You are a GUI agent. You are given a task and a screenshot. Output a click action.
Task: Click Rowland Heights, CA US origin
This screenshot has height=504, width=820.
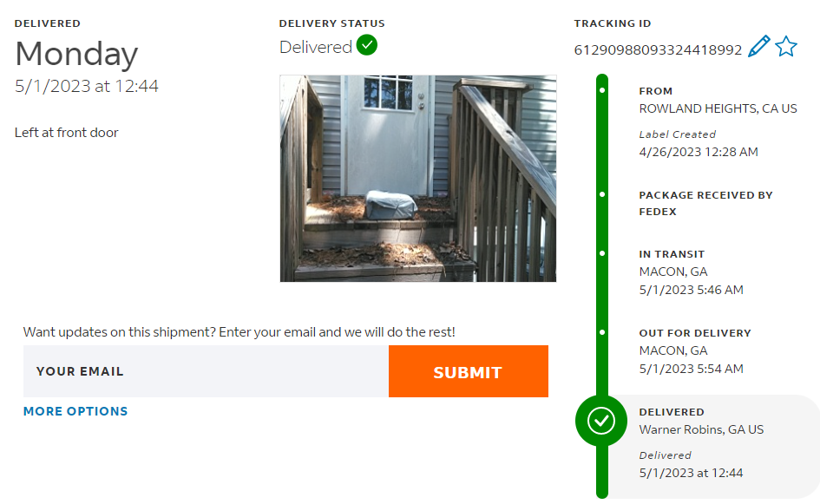click(x=718, y=109)
